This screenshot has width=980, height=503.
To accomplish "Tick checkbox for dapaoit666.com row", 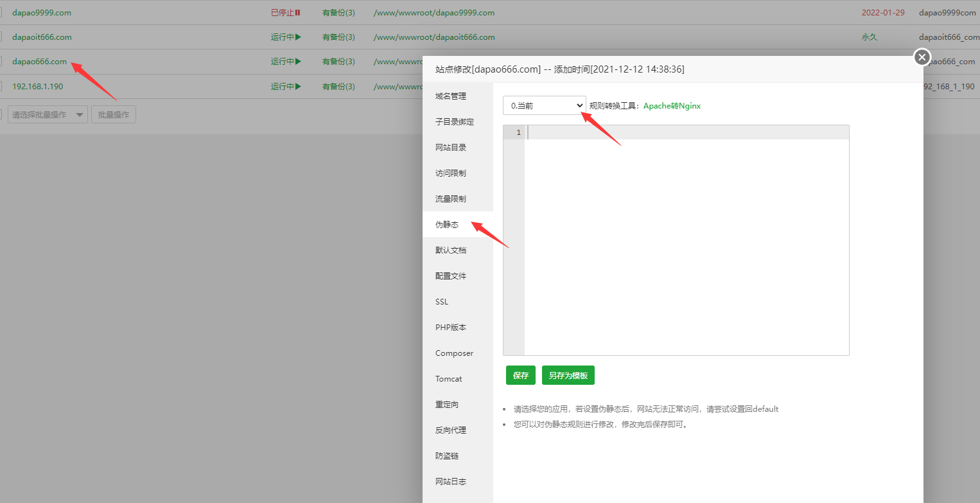I will [1, 37].
